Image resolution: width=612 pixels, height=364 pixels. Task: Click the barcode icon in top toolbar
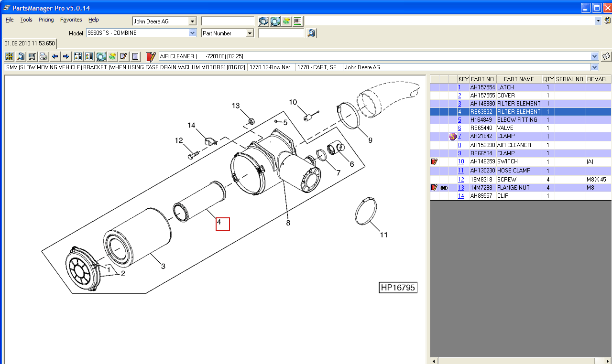[x=298, y=21]
